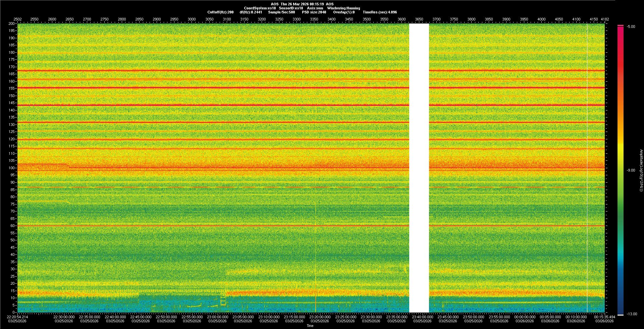
Task: Click the 23:00:00.000 time axis label
Action: 217,317
